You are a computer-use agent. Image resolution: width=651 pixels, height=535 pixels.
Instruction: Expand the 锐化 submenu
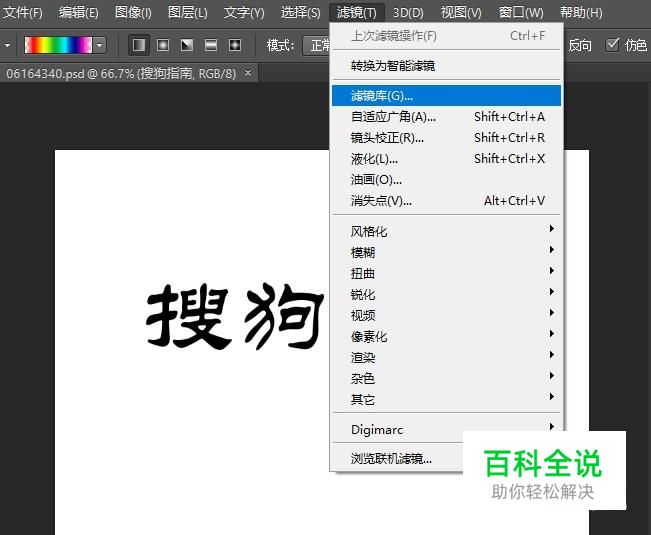tap(446, 294)
